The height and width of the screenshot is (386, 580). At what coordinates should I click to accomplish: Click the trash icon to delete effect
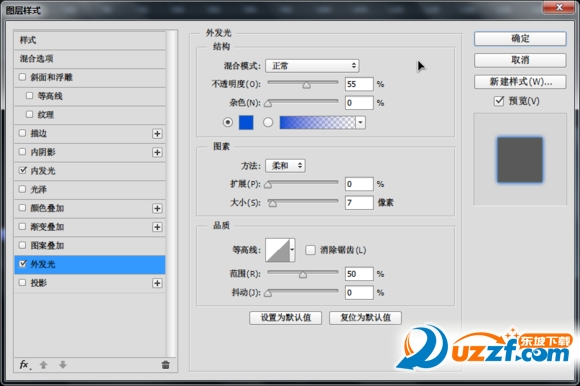(x=165, y=365)
